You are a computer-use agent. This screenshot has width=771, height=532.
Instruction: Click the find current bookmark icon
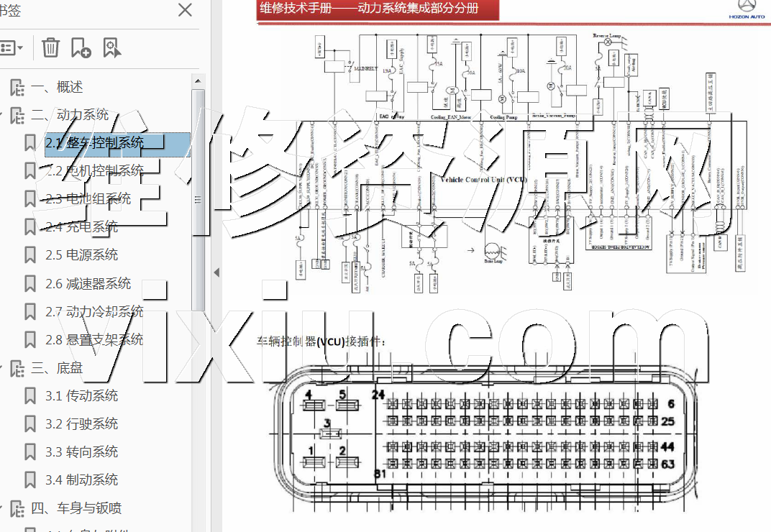[x=111, y=48]
